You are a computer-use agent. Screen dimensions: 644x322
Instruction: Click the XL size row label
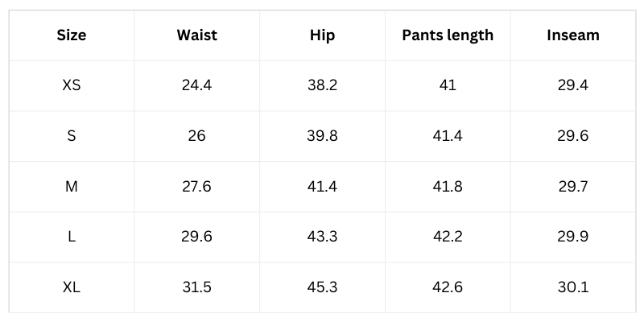tap(72, 287)
